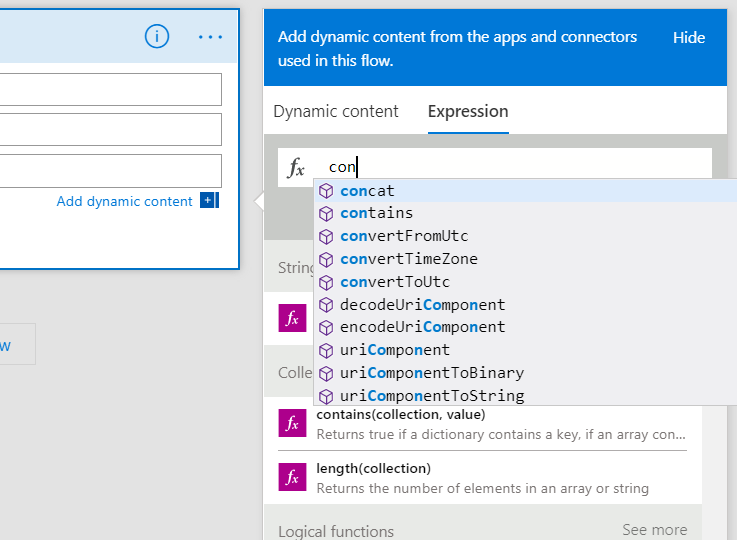This screenshot has width=737, height=540.
Task: Select the Expression tab
Action: pos(468,112)
